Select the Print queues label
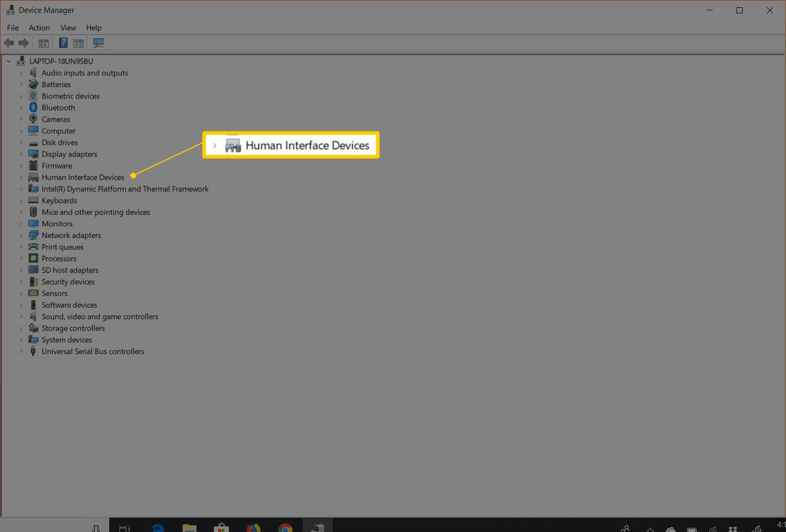The height and width of the screenshot is (532, 786). point(62,246)
